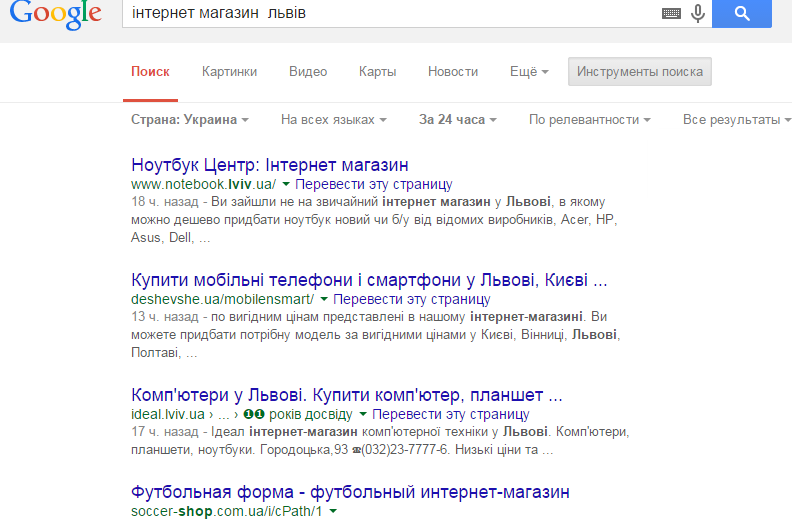This screenshot has height=523, width=792.
Task: Expand the Ещё menu
Action: point(529,72)
